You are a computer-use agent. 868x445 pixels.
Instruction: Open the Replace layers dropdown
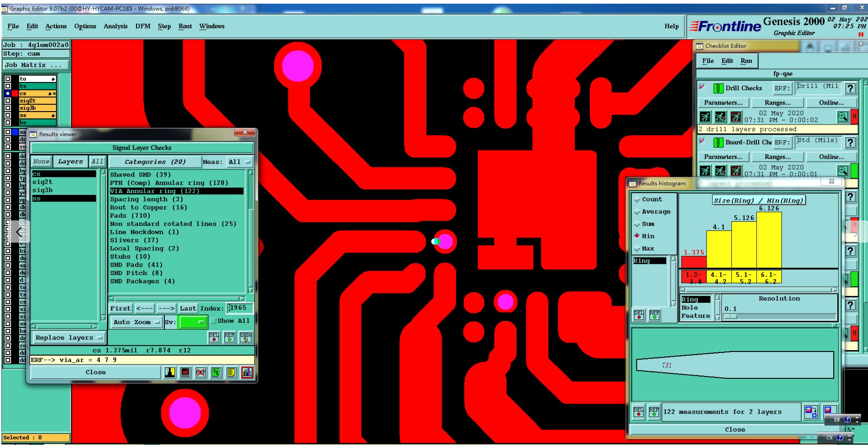pos(69,338)
